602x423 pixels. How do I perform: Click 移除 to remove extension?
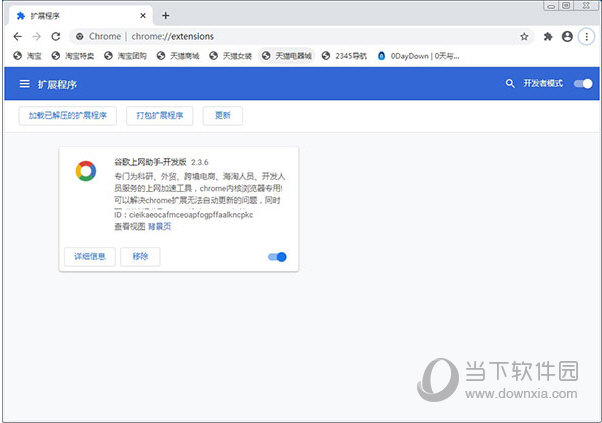(x=140, y=256)
